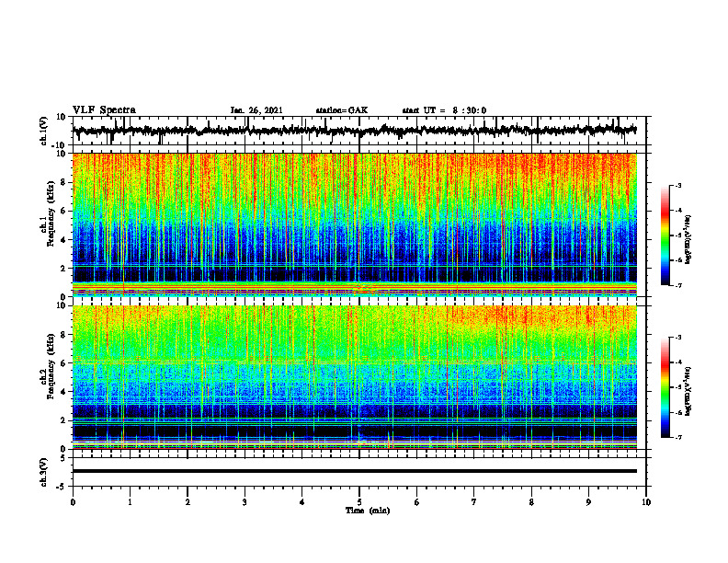This screenshot has width=728, height=563.
Task: Click the '-7' bottom label of ch.2 color bar
Action: pos(677,438)
